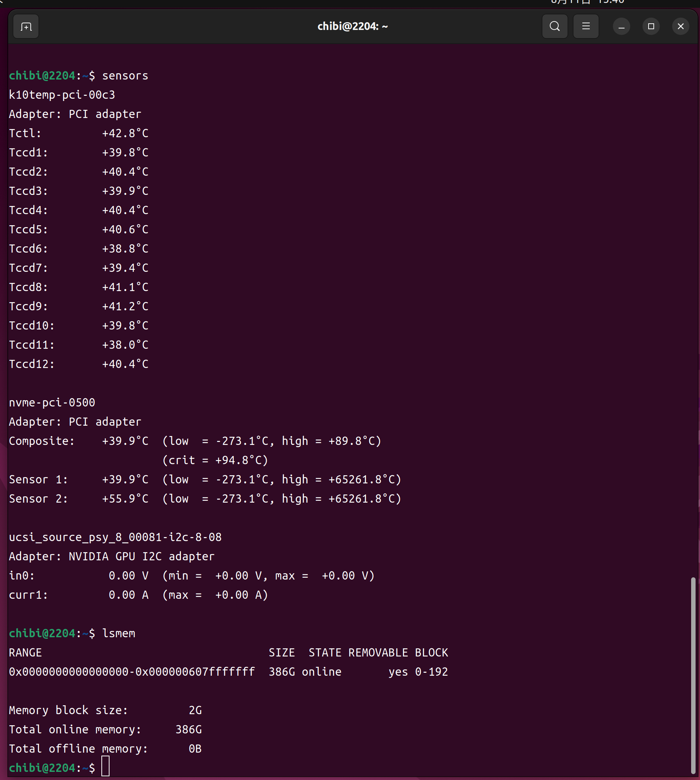Click the memory range hex address
700x780 pixels.
point(132,672)
